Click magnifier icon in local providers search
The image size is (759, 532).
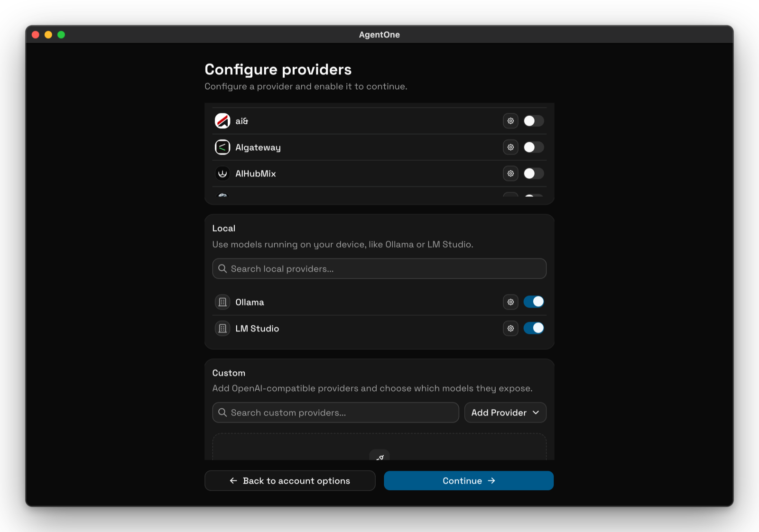222,269
